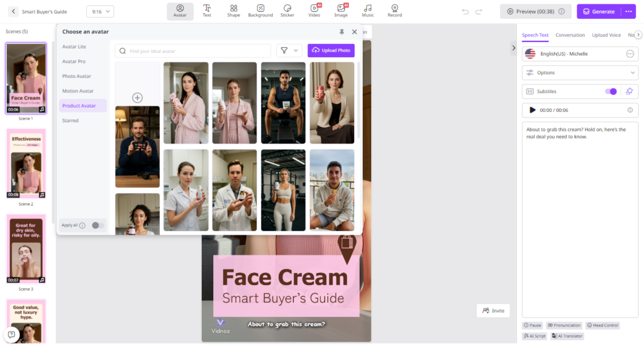The height and width of the screenshot is (346, 644).
Task: Select the Avatar Pro category
Action: click(x=74, y=61)
